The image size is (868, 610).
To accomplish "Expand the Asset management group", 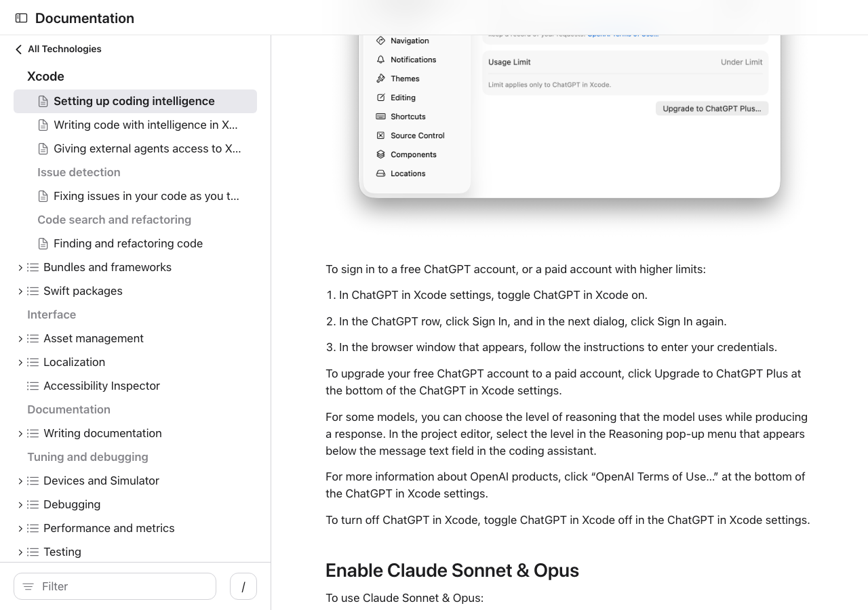I will [x=20, y=339].
